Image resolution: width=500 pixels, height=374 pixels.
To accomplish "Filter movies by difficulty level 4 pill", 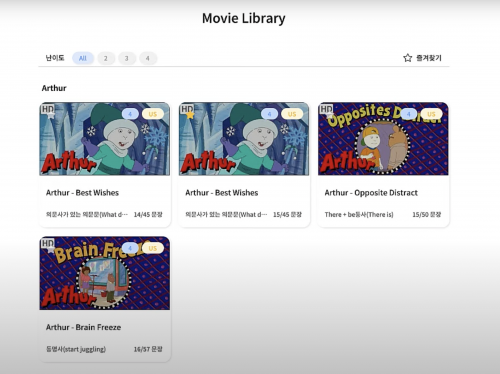I will pyautogui.click(x=148, y=58).
